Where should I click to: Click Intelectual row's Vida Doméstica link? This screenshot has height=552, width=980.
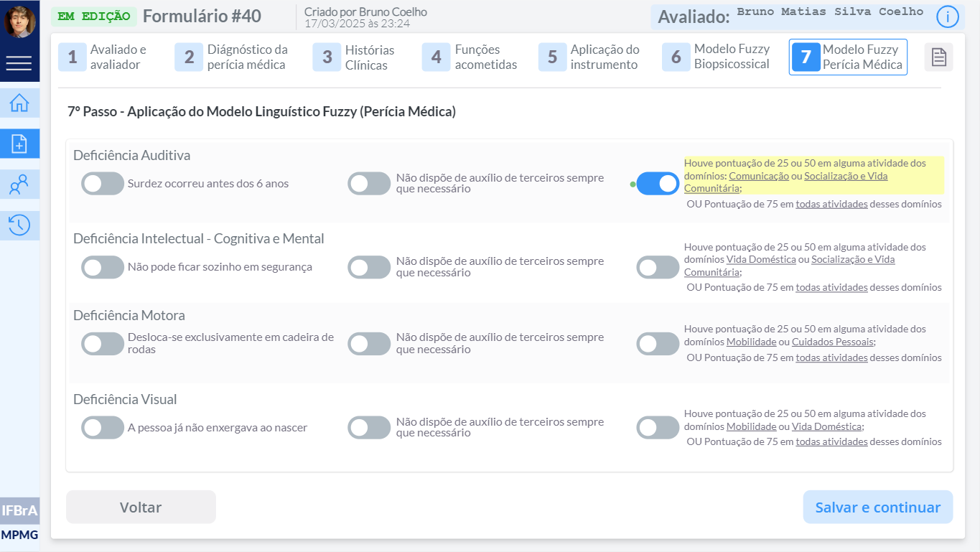(761, 260)
